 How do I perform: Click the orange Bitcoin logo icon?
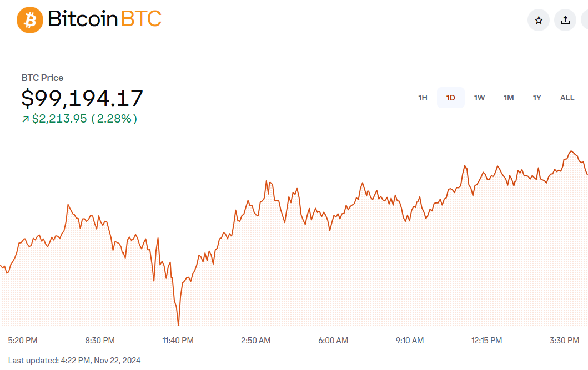click(x=30, y=20)
